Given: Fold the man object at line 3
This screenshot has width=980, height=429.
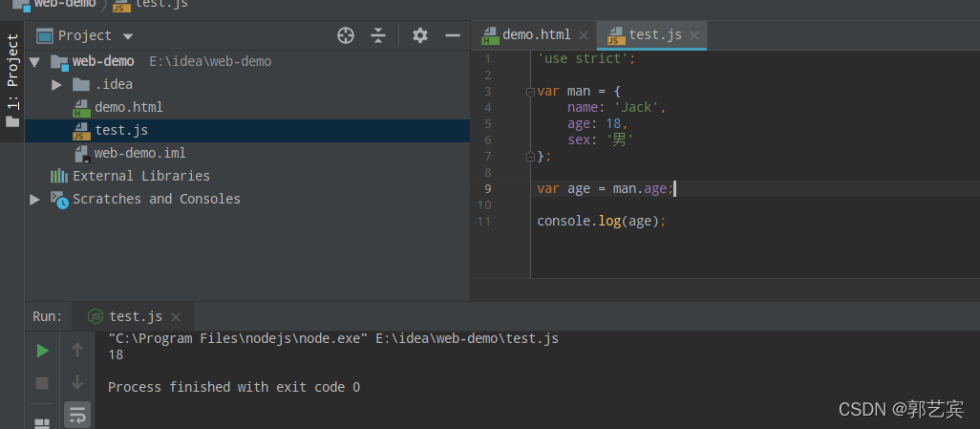Looking at the screenshot, I should click(531, 92).
